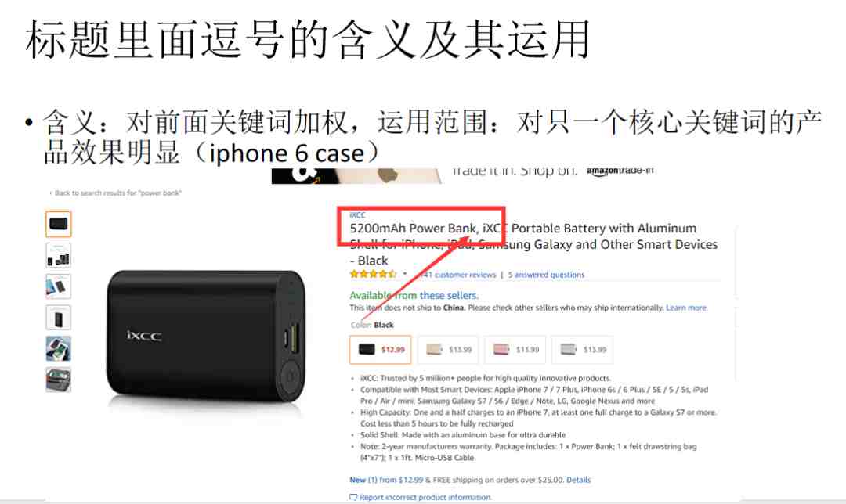The image size is (846, 504).
Task: Open the fifth lifestyle thumbnail
Action: (x=58, y=349)
